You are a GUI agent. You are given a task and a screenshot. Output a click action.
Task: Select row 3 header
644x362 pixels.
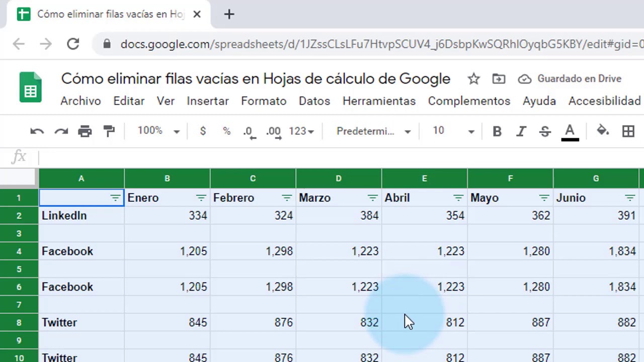click(x=19, y=233)
